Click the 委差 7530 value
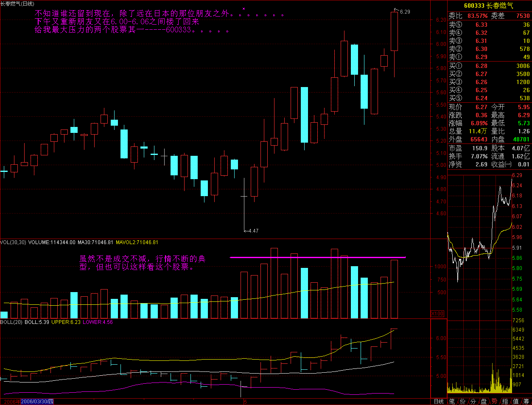 click(x=523, y=16)
